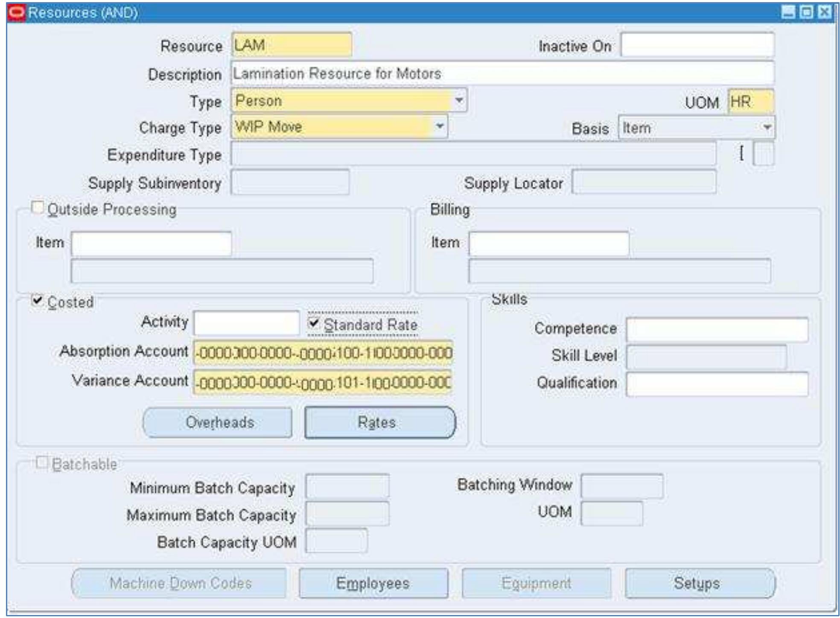Click the Description field
The height and width of the screenshot is (618, 840).
[503, 73]
